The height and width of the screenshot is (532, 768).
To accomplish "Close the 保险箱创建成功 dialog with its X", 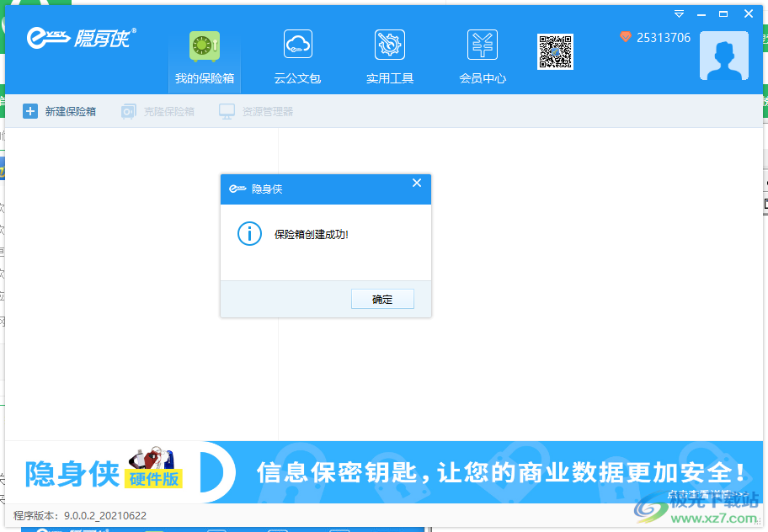I will pyautogui.click(x=417, y=183).
